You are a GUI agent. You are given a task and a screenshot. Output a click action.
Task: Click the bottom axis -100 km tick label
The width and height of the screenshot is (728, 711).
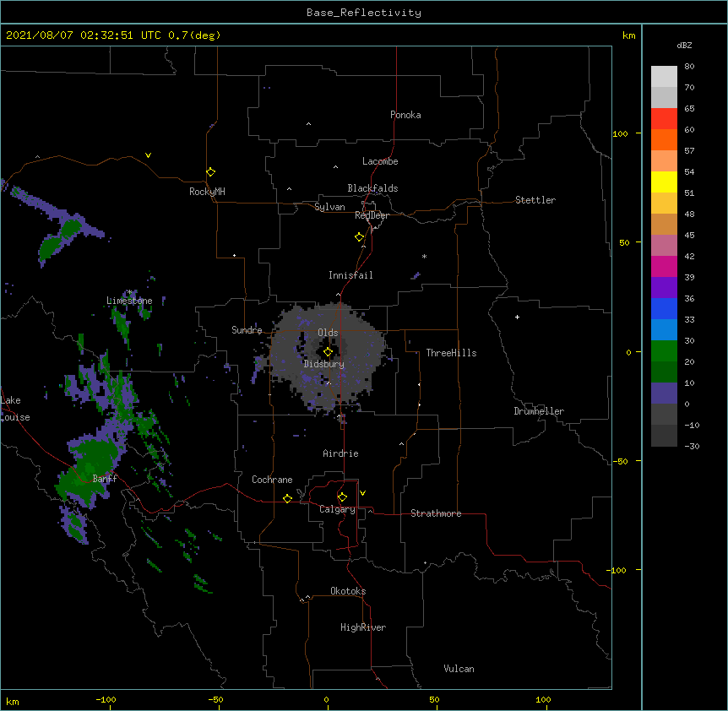click(x=106, y=699)
